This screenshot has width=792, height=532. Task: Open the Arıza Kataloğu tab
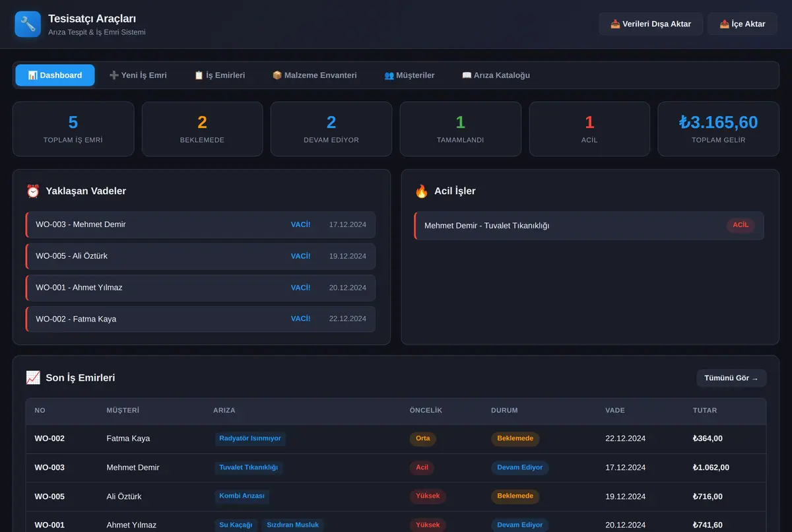pyautogui.click(x=496, y=75)
